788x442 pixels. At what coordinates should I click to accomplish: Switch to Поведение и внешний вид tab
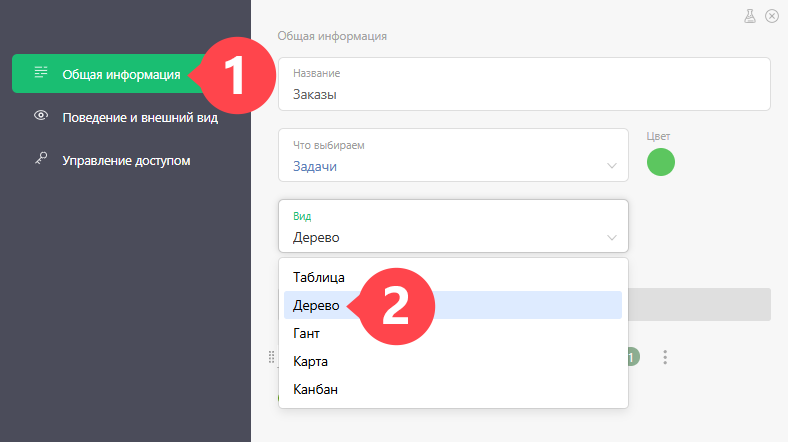pos(140,118)
